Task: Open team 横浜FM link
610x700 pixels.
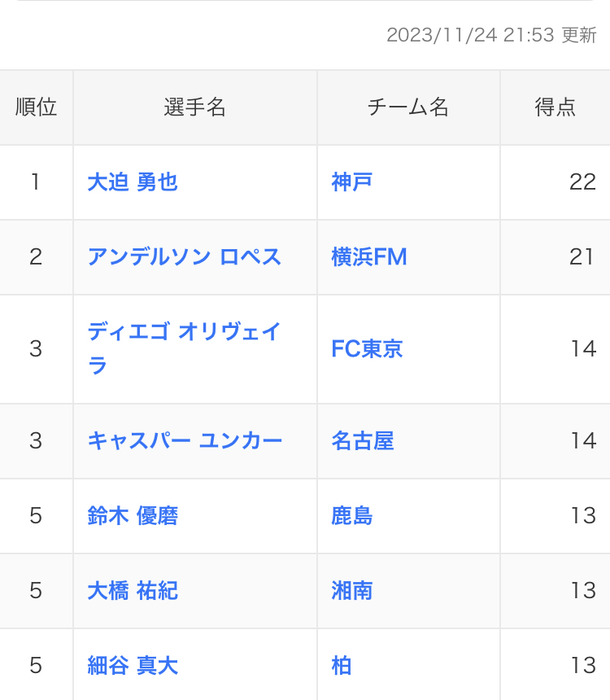Action: [x=369, y=257]
